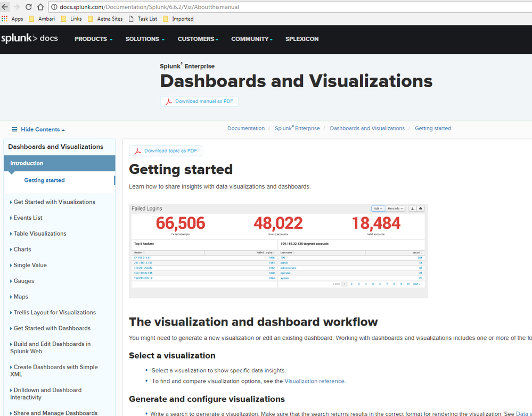The height and width of the screenshot is (416, 532).
Task: Expand Create Dashboards with Simple XML
Action: click(x=54, y=371)
